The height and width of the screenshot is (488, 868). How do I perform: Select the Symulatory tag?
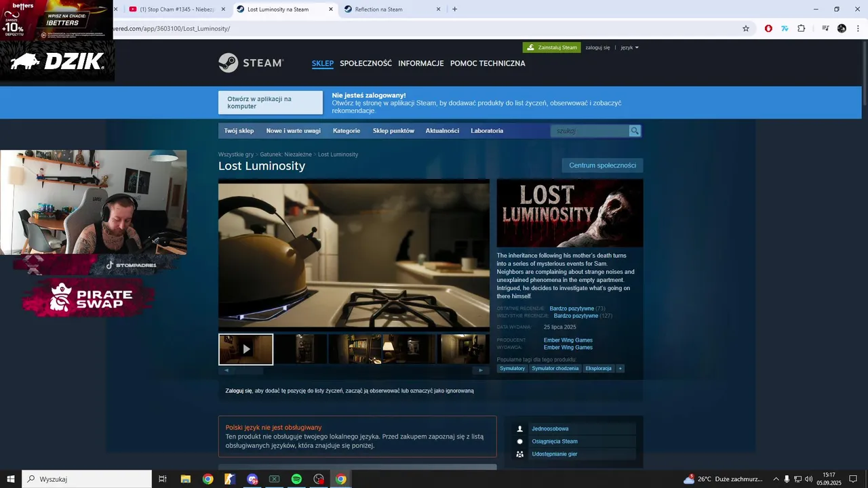coord(513,369)
